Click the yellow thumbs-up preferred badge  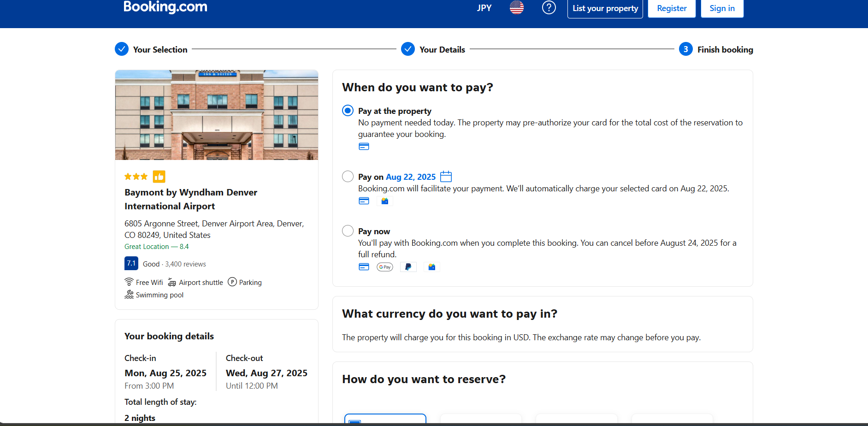coord(159,177)
